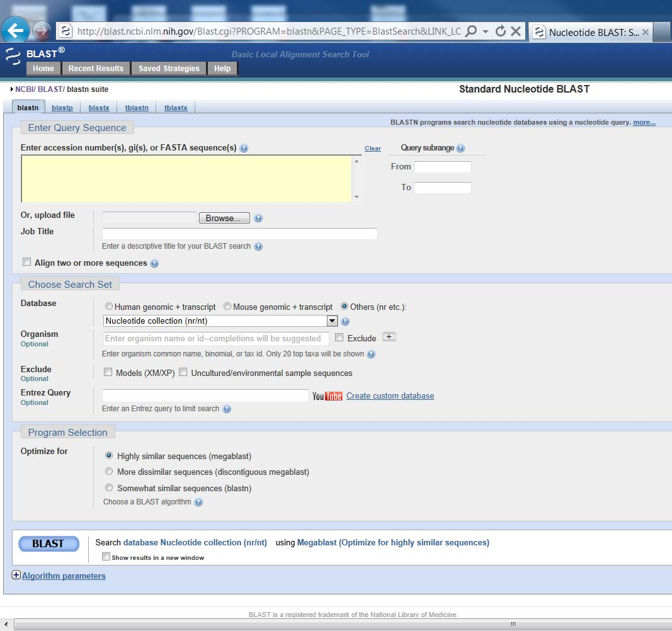Click the NCBI breadcrumb expander triangle
The image size is (672, 631).
[x=12, y=89]
